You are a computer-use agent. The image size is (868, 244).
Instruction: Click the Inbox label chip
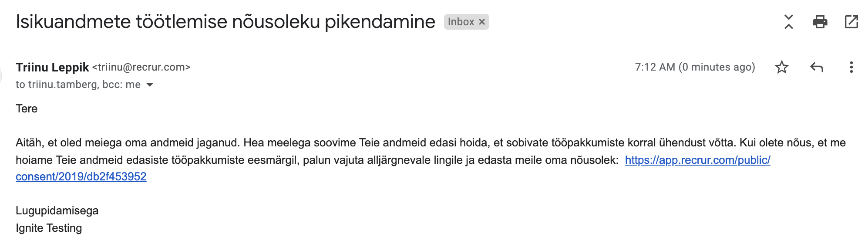click(461, 22)
